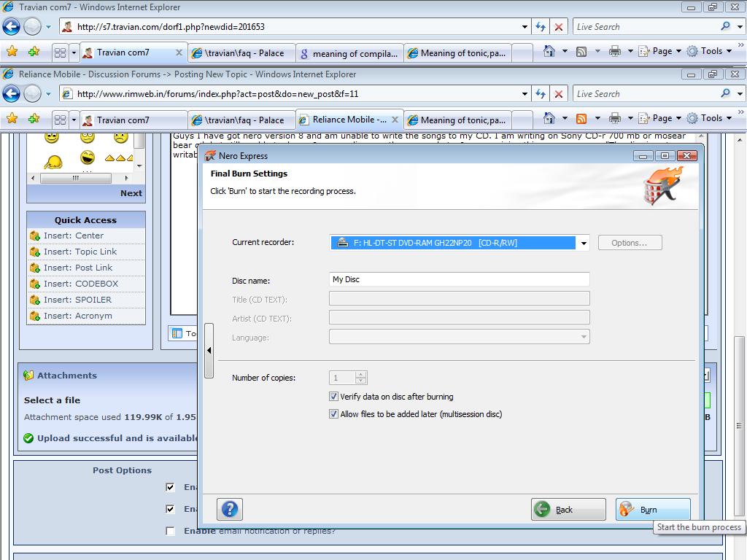Click Insert: CODEBOX in Quick Access

tap(81, 284)
